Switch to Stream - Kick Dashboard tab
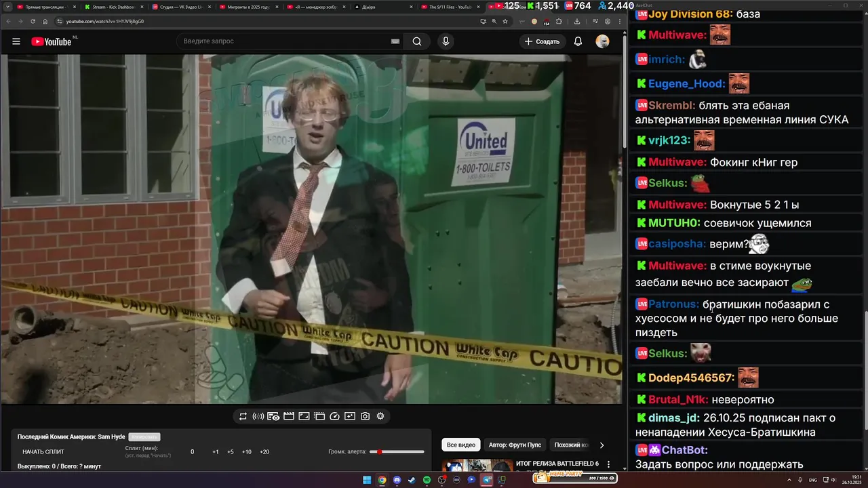Viewport: 868px width, 488px height. pyautogui.click(x=113, y=7)
